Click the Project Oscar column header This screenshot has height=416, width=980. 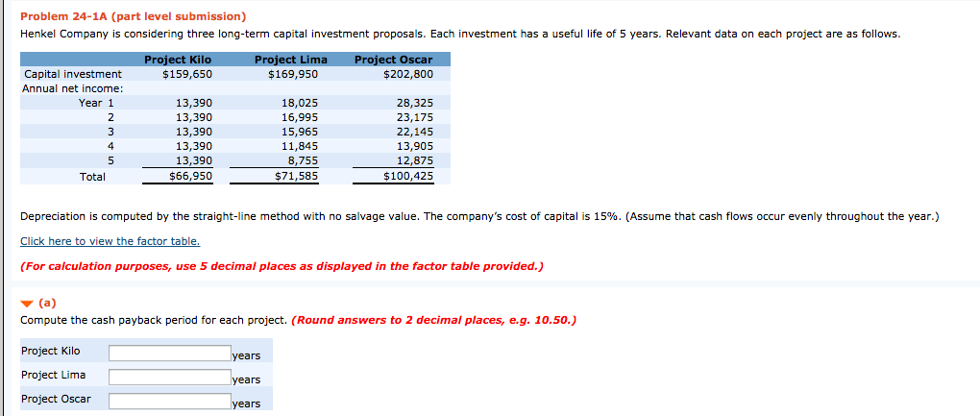tap(394, 60)
